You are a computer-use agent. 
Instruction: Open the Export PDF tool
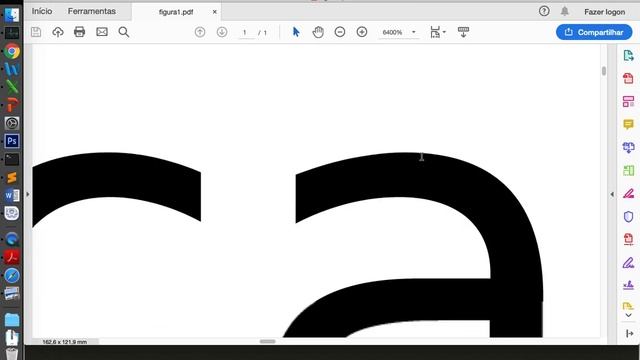[629, 56]
